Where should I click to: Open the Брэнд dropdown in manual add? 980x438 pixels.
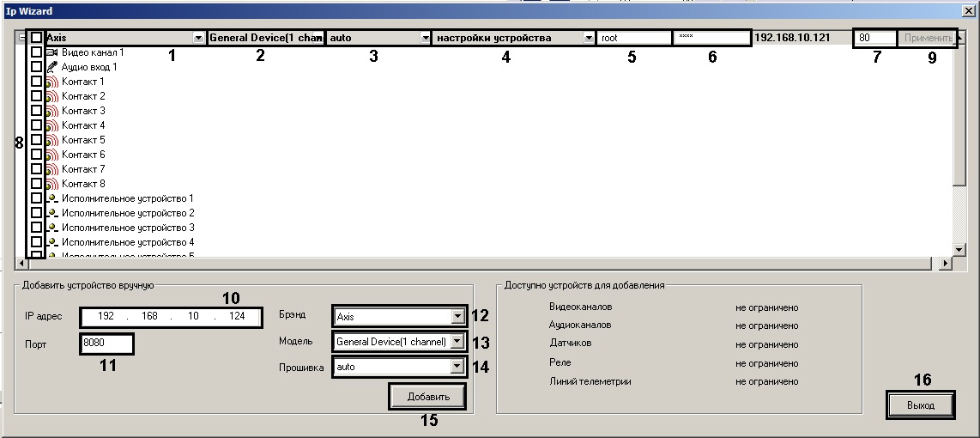[457, 316]
